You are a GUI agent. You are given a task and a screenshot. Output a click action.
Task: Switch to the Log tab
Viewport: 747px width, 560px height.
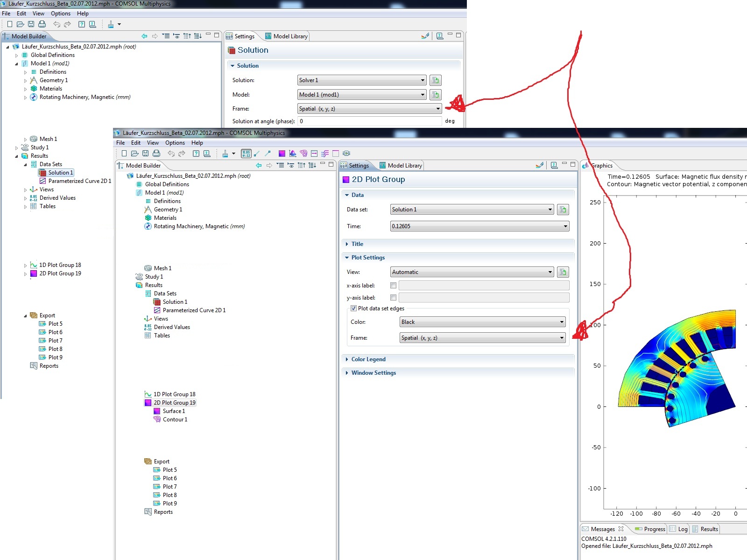[679, 529]
